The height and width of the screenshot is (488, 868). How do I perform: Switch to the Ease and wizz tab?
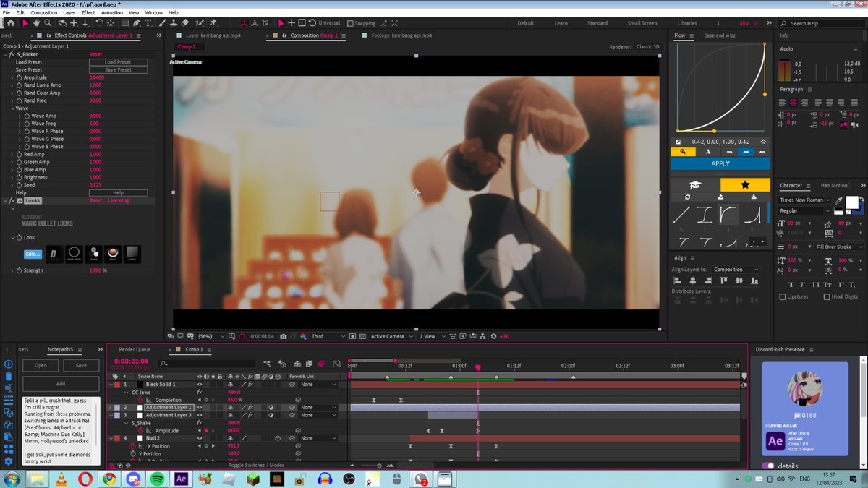pos(720,35)
